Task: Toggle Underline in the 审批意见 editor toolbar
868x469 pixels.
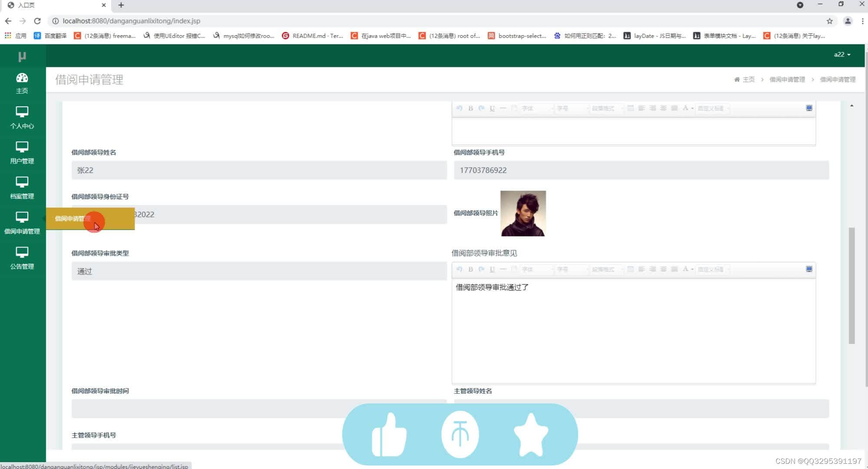Action: click(492, 269)
